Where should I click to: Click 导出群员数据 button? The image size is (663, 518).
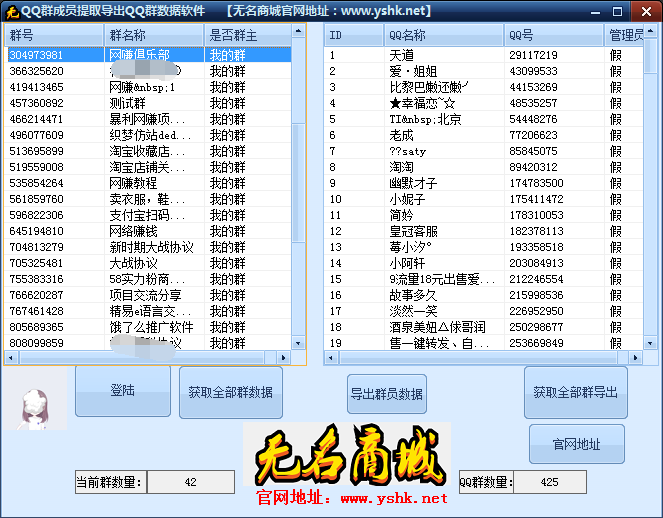pyautogui.click(x=386, y=394)
